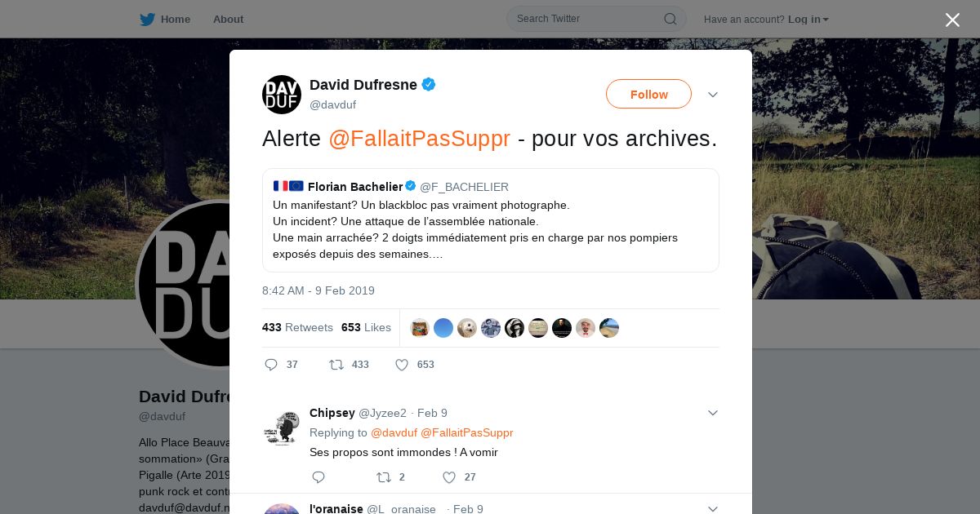Open the About menu item

coord(228,19)
